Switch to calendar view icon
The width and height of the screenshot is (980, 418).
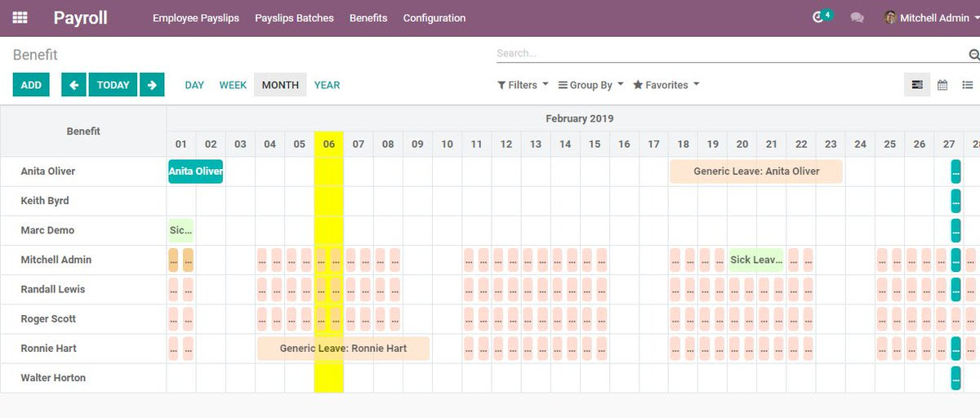point(942,85)
